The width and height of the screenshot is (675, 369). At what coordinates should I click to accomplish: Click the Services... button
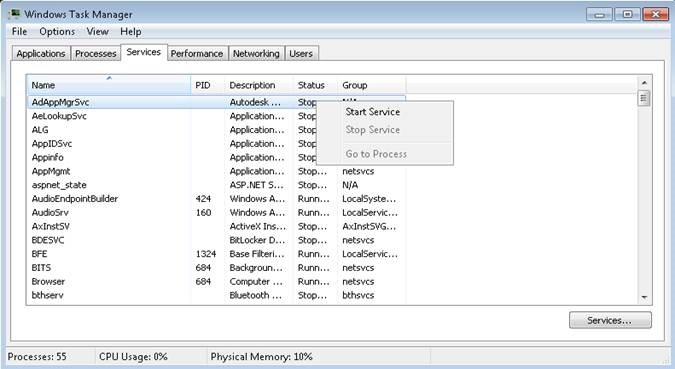coord(610,320)
